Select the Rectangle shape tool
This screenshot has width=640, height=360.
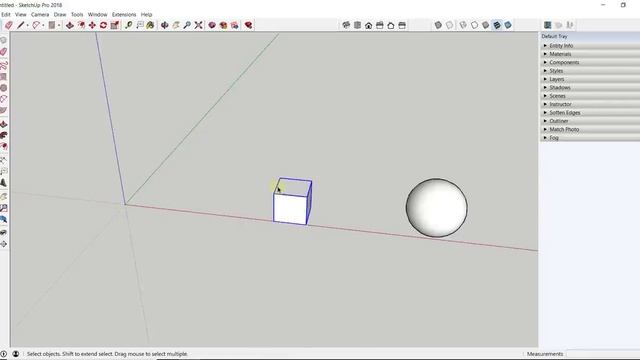[51, 25]
